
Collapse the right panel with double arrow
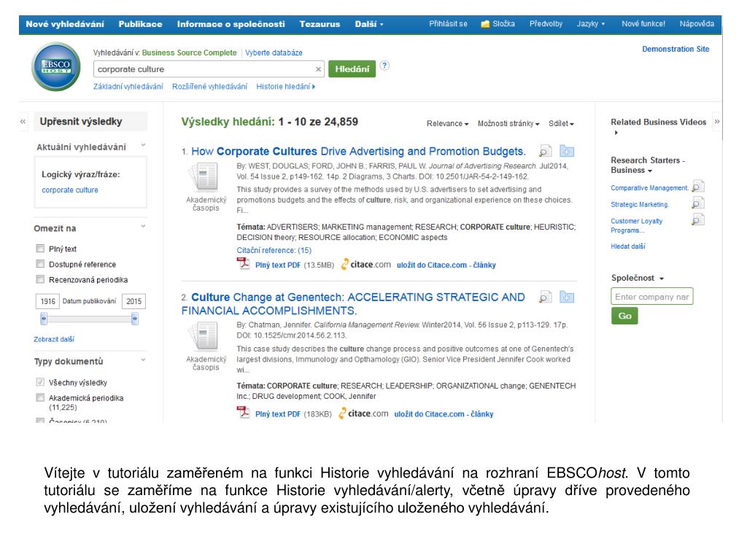point(717,122)
